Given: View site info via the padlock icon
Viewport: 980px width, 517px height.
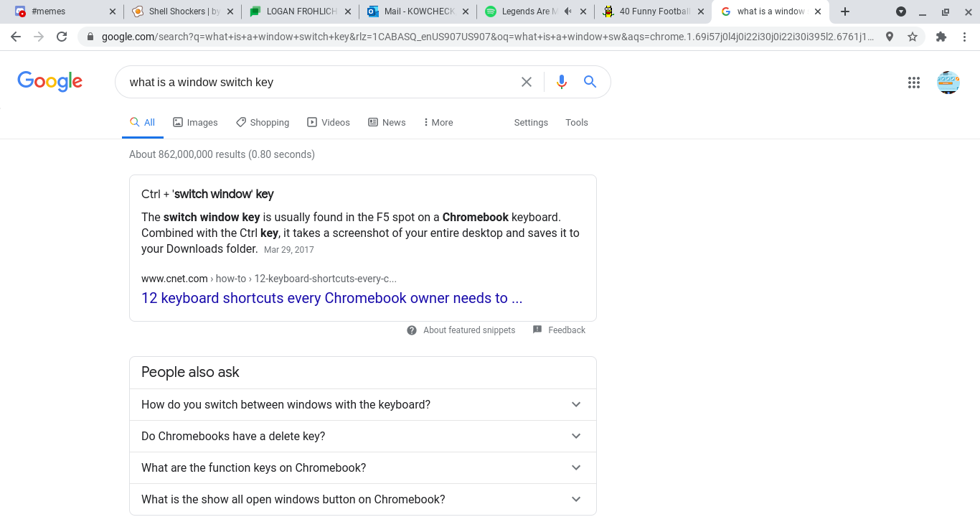Looking at the screenshot, I should click(x=90, y=37).
